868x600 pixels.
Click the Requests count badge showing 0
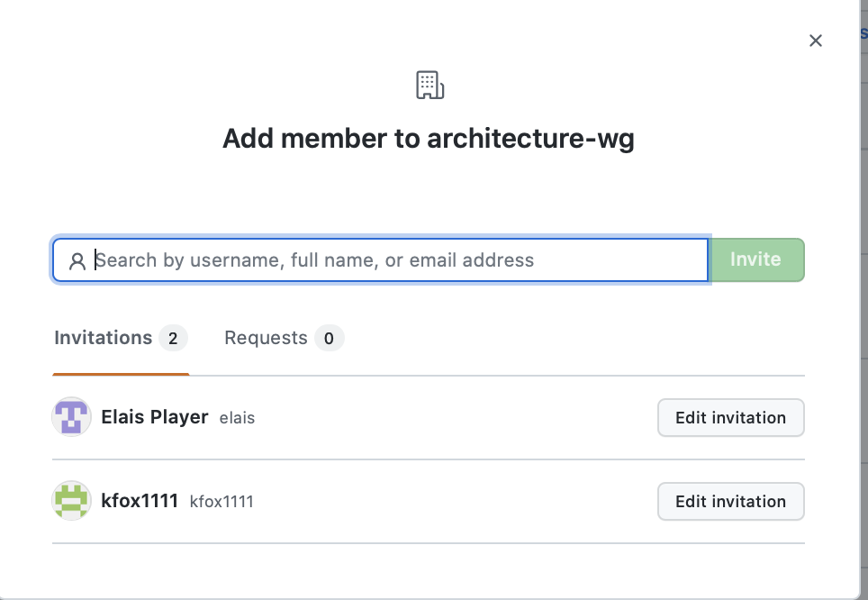tap(330, 337)
